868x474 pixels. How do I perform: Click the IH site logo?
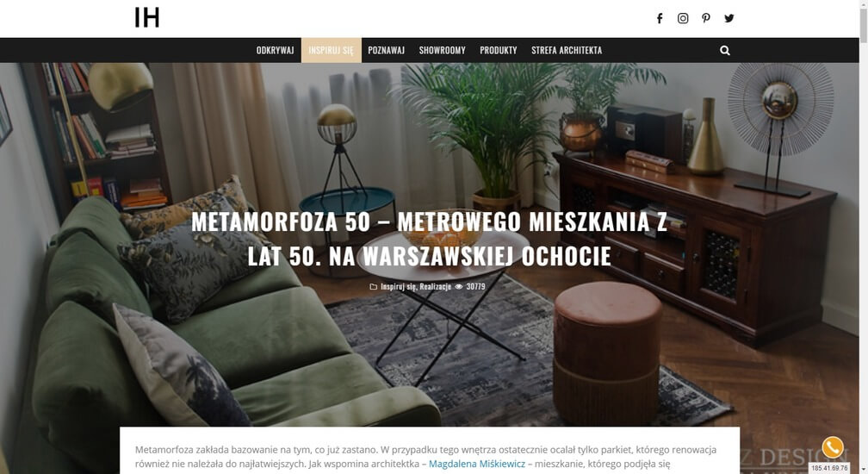pyautogui.click(x=146, y=18)
